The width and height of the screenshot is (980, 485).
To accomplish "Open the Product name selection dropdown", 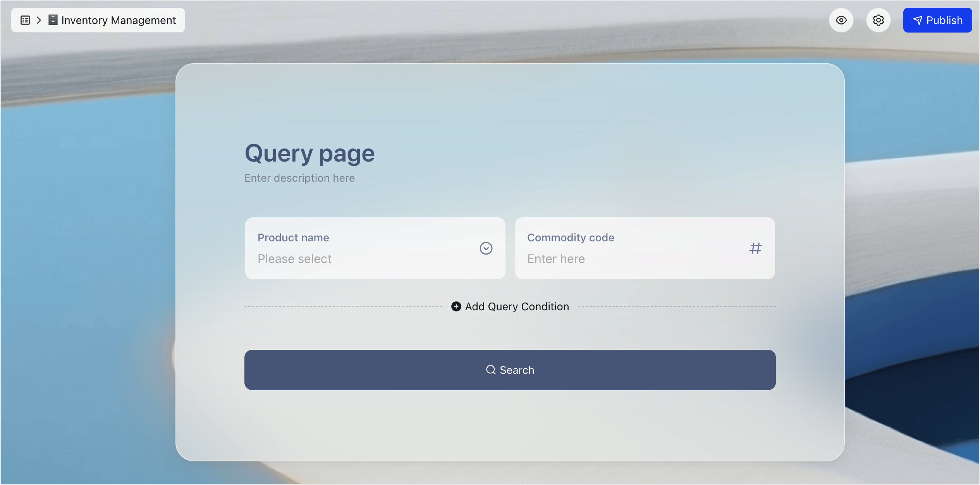I will 486,248.
